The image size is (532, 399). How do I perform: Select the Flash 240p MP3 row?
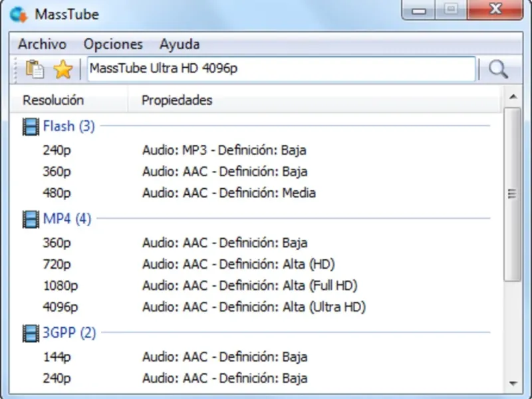[x=256, y=150]
